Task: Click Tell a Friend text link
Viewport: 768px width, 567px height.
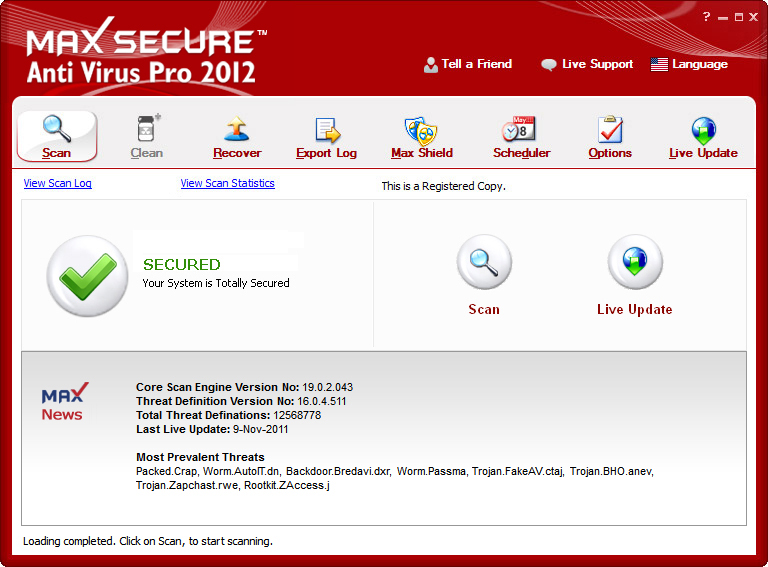Action: click(477, 64)
